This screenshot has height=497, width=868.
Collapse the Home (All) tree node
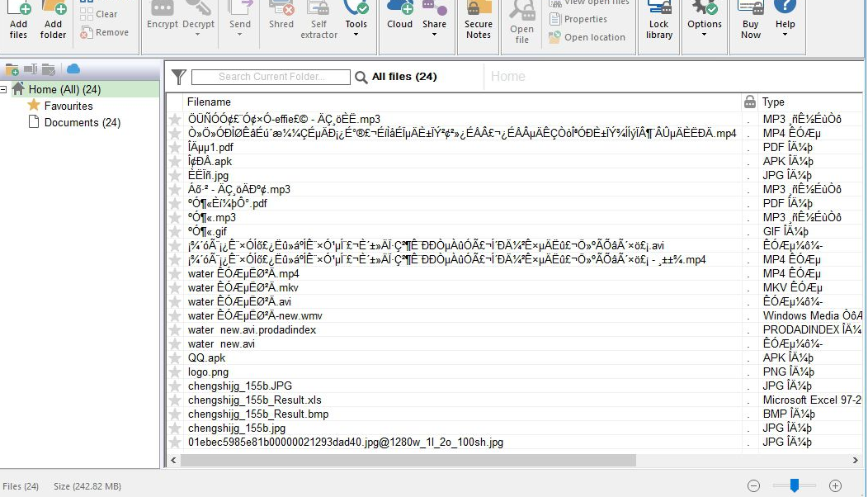[3, 89]
